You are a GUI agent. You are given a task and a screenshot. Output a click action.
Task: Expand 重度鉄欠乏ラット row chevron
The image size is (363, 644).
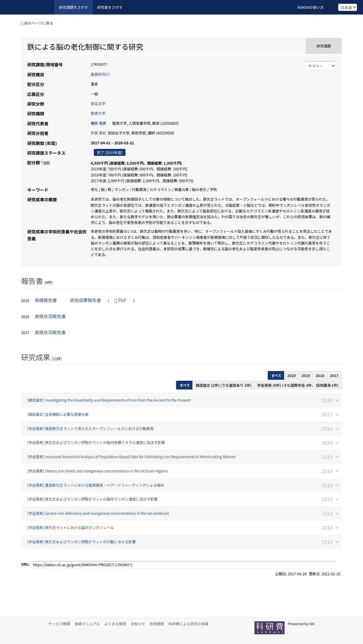(x=337, y=485)
